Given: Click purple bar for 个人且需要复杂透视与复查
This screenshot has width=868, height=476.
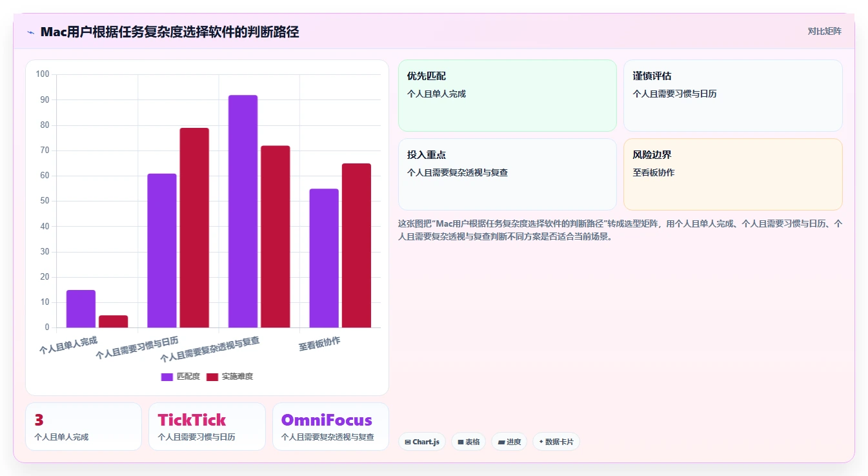Looking at the screenshot, I should (x=243, y=211).
